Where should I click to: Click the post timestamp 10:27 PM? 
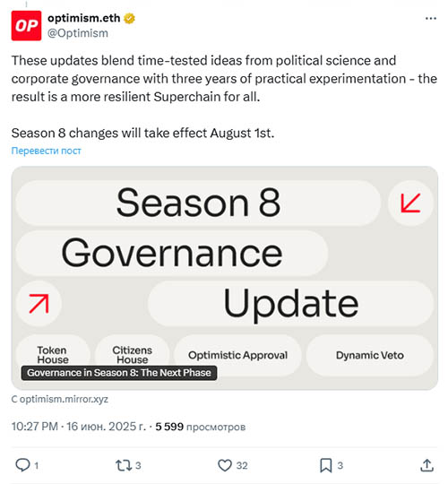tap(35, 427)
